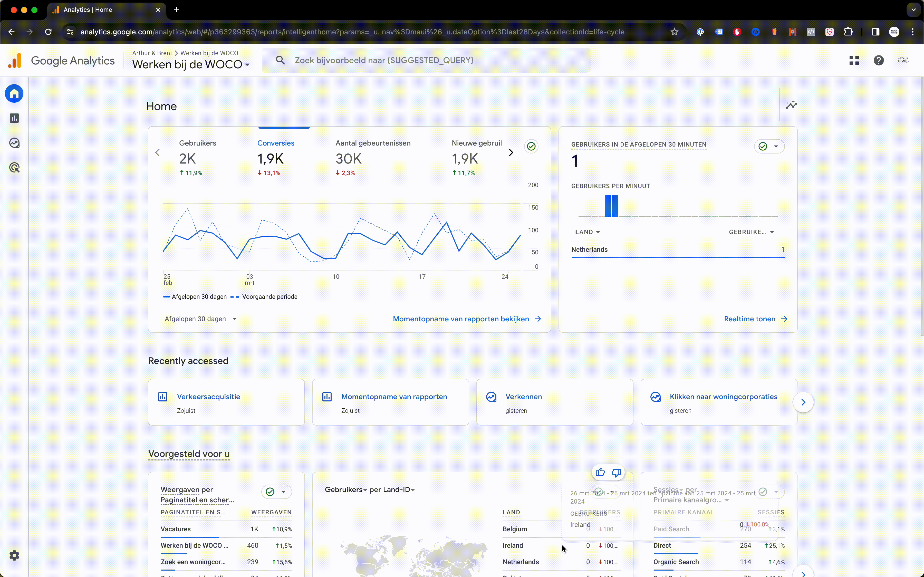
Task: Open Reports bar-chart icon in the sidebar
Action: click(x=14, y=118)
